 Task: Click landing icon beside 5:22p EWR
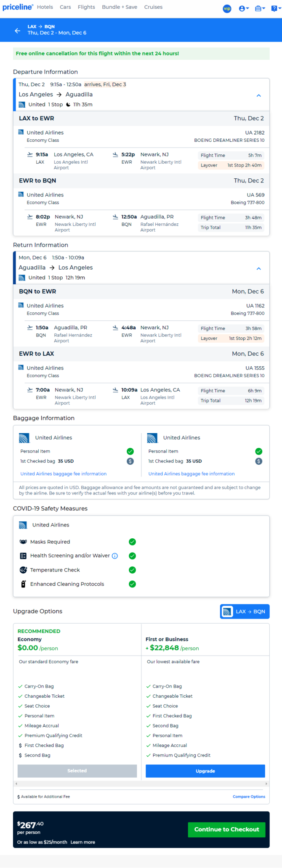pos(115,155)
